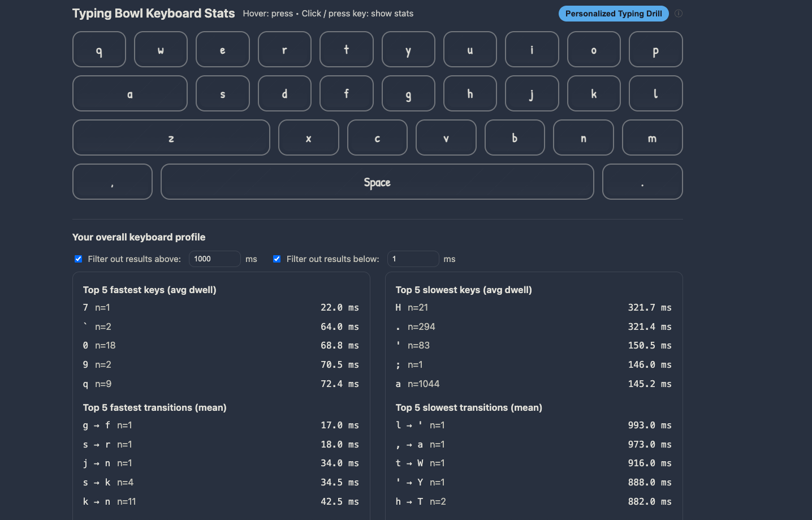This screenshot has width=812, height=520.
Task: Focus the 1 ms lower filter field
Action: (413, 259)
